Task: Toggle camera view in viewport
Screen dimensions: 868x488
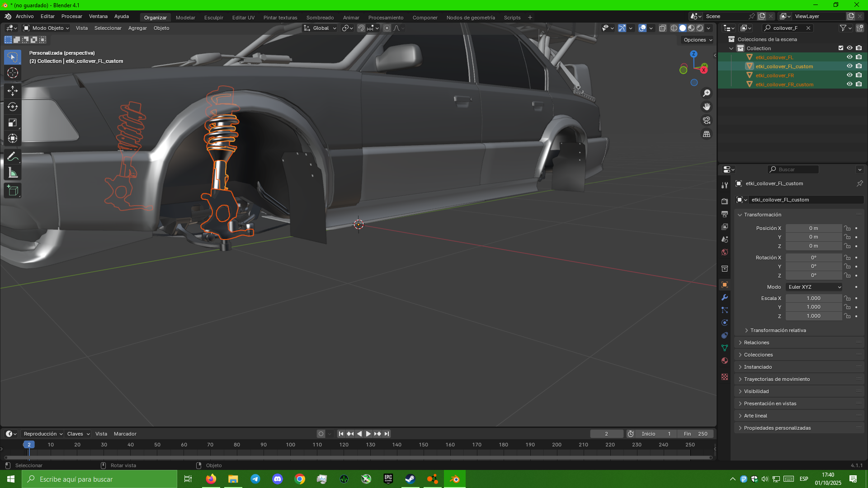Action: [x=707, y=120]
